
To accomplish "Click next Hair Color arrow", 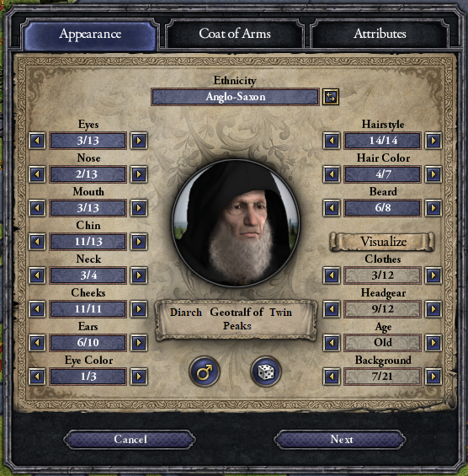I will click(x=433, y=174).
